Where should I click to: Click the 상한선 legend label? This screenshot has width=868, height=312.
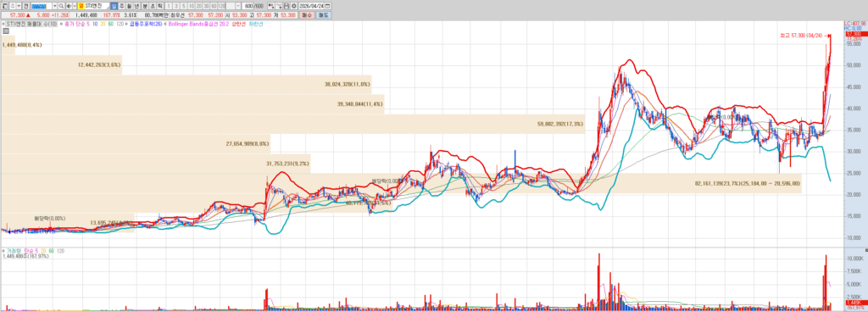pyautogui.click(x=238, y=25)
